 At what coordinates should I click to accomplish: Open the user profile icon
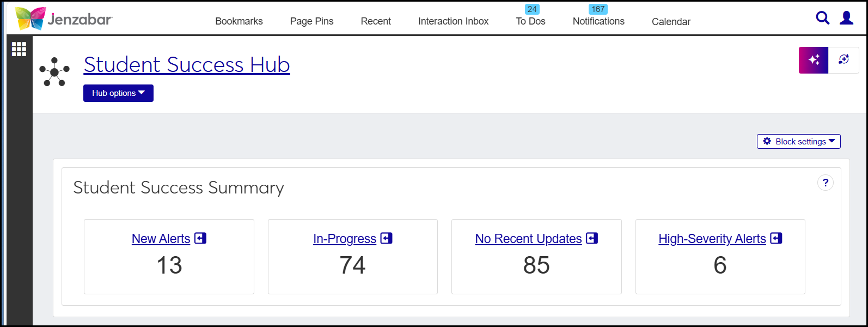coord(847,18)
